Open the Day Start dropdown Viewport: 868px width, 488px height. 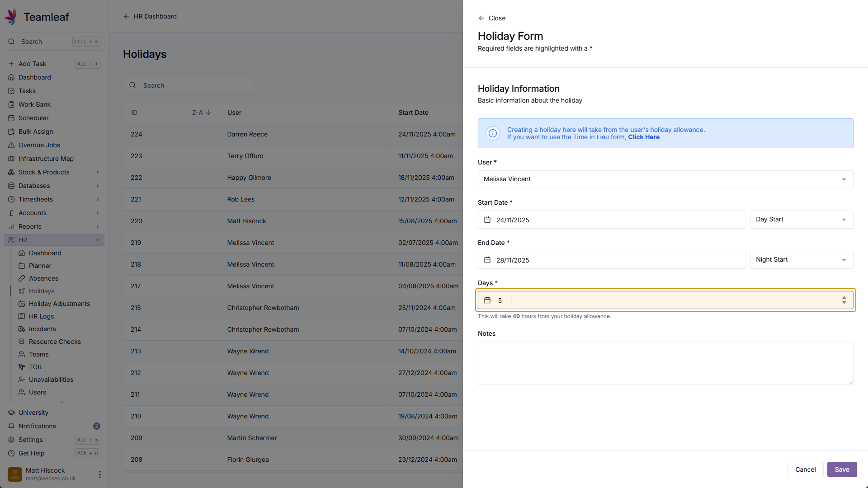(x=801, y=220)
